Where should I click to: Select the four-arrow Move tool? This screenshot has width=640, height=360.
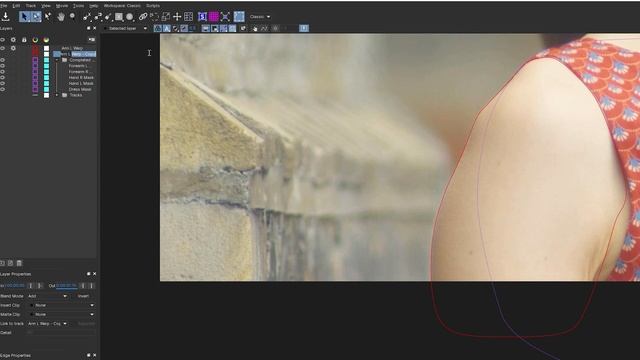pyautogui.click(x=177, y=17)
